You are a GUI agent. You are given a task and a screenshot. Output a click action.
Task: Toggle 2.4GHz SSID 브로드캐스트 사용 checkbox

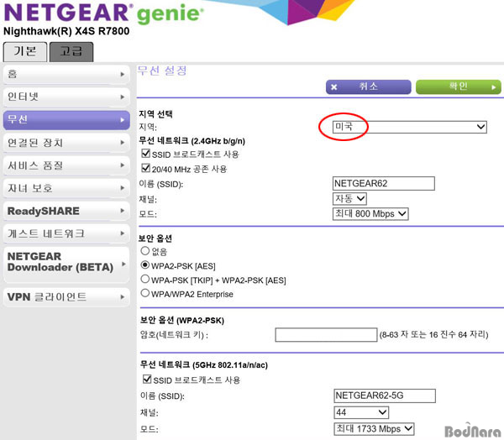146,154
